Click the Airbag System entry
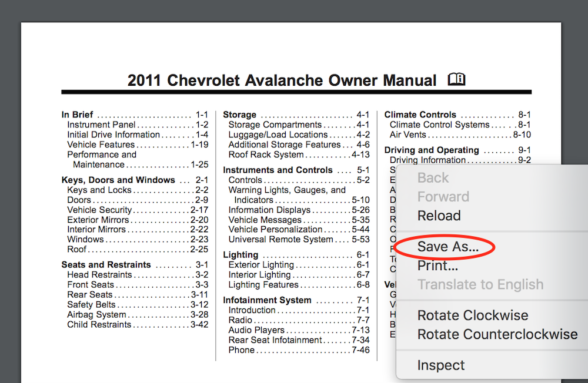This screenshot has width=588, height=383. tap(96, 315)
